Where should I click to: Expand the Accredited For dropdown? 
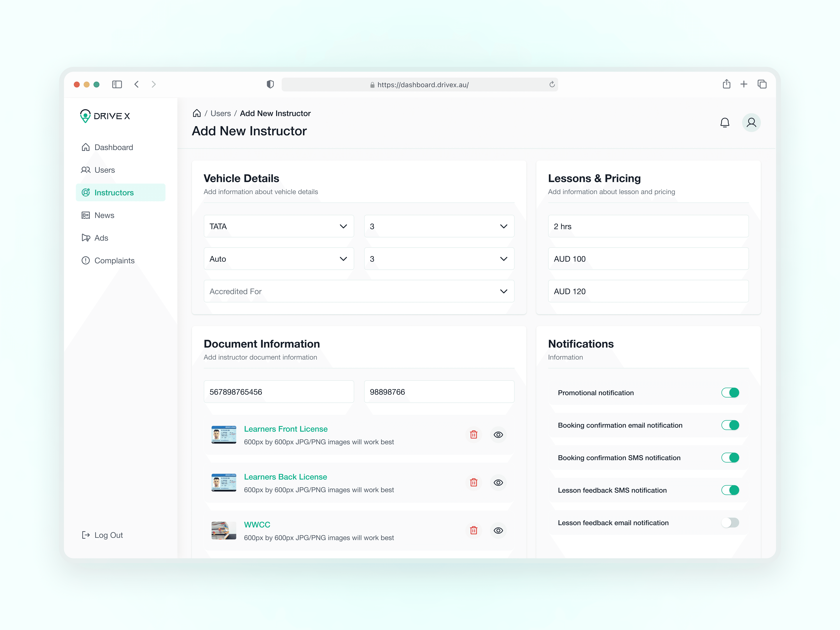pyautogui.click(x=359, y=291)
